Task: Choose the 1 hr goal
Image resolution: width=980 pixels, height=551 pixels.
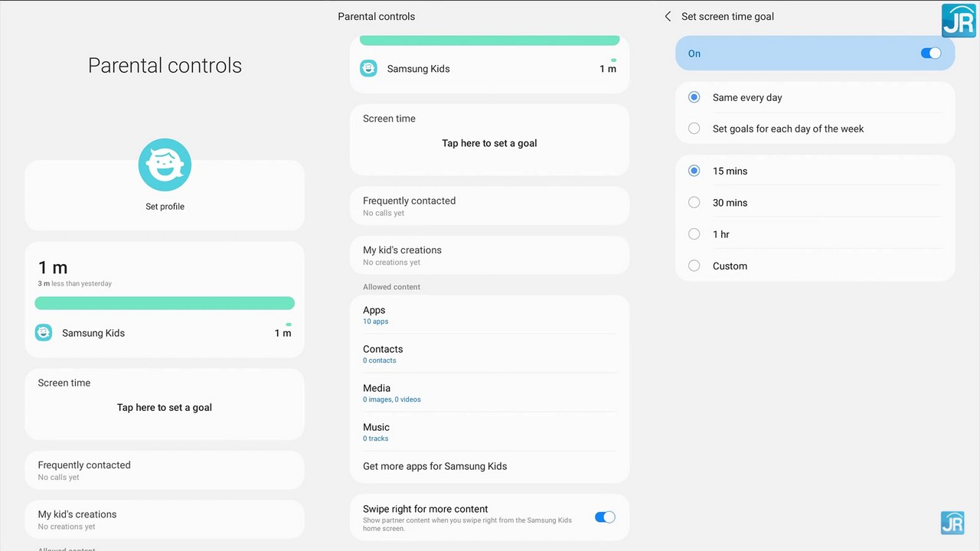Action: pos(815,234)
